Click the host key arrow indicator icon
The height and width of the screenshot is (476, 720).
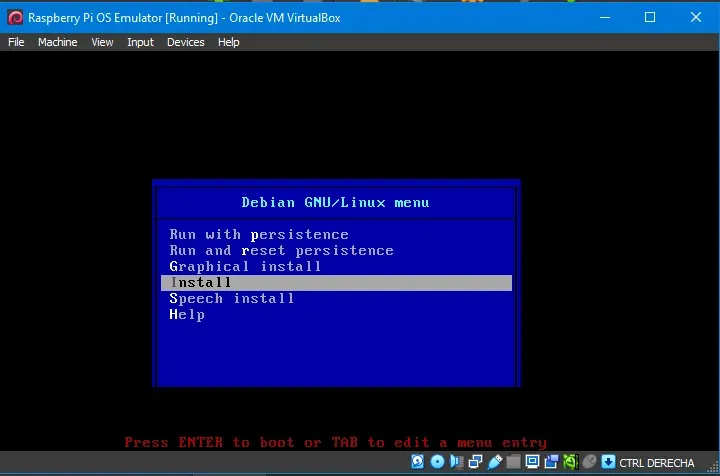(608, 462)
